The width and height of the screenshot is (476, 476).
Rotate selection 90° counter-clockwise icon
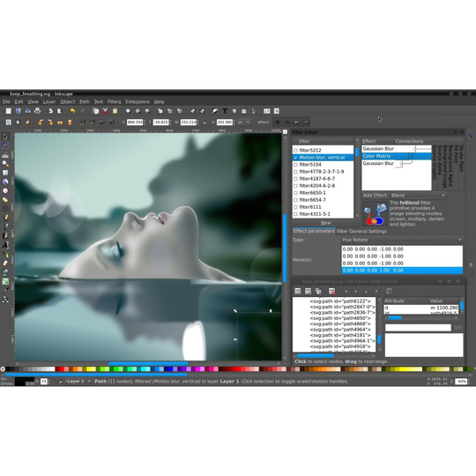(x=41, y=123)
